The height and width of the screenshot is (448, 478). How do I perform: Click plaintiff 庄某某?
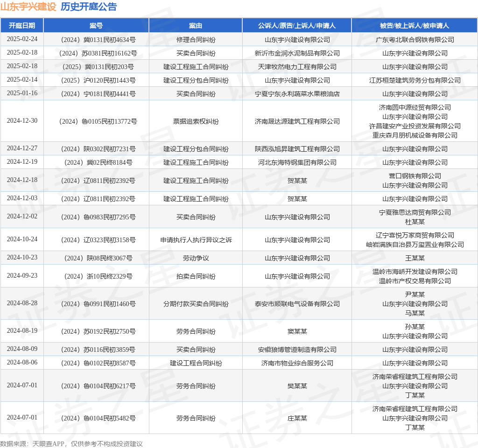(297, 419)
